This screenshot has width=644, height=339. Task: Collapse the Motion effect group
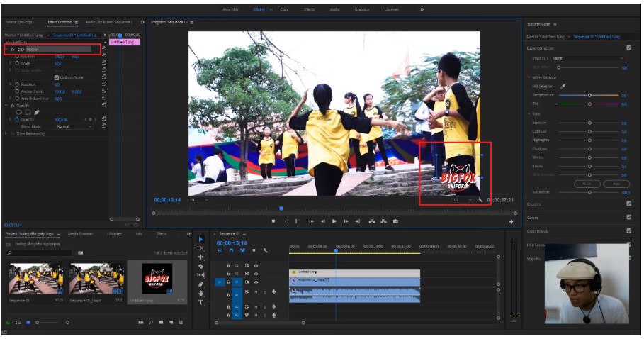coord(6,50)
